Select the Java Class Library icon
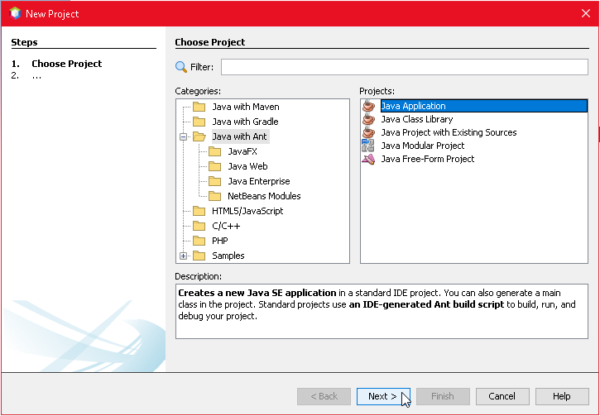The image size is (600, 416). point(368,119)
